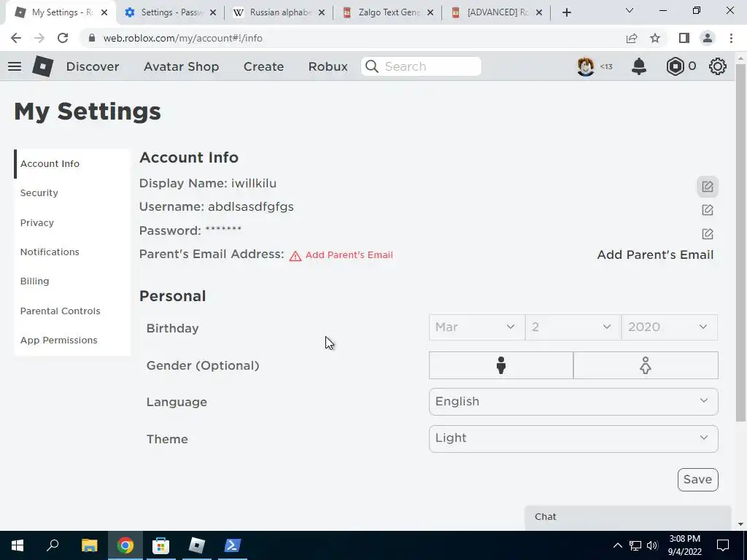Image resolution: width=747 pixels, height=560 pixels.
Task: Open a new browser tab
Action: coord(566,13)
